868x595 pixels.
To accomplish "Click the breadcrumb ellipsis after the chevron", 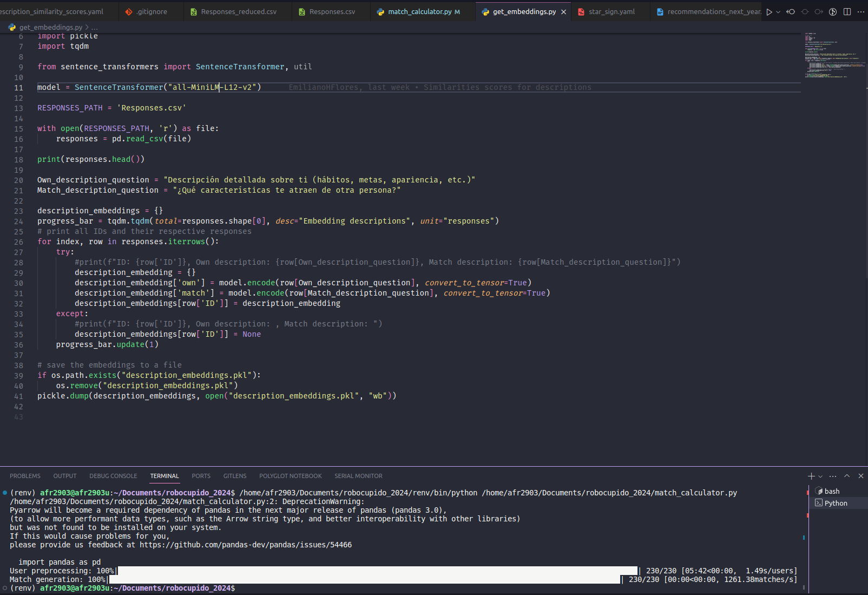I will point(95,27).
